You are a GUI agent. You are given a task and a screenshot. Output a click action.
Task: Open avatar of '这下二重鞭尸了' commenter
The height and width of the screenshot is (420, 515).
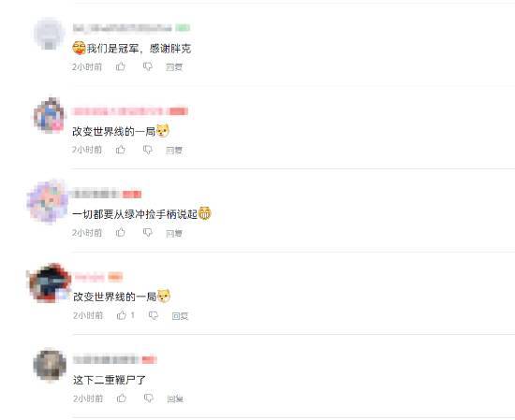pos(50,365)
